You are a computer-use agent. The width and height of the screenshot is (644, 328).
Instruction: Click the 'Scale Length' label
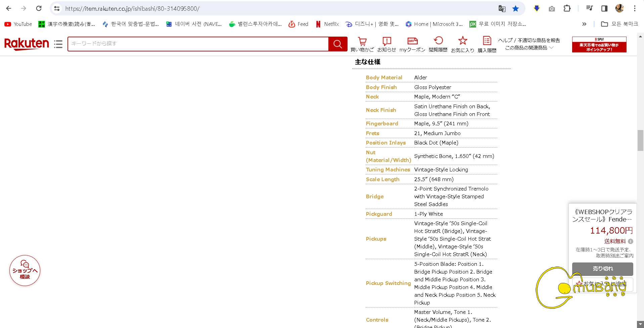pyautogui.click(x=382, y=179)
